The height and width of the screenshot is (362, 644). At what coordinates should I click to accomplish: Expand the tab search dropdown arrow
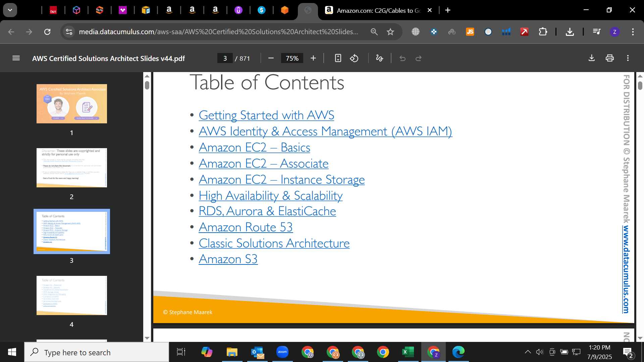[x=10, y=10]
